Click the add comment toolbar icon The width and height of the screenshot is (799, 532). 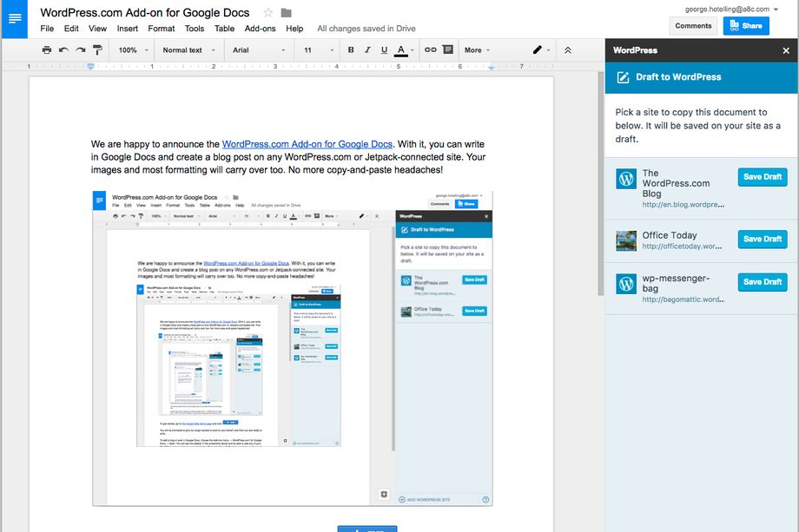447,50
